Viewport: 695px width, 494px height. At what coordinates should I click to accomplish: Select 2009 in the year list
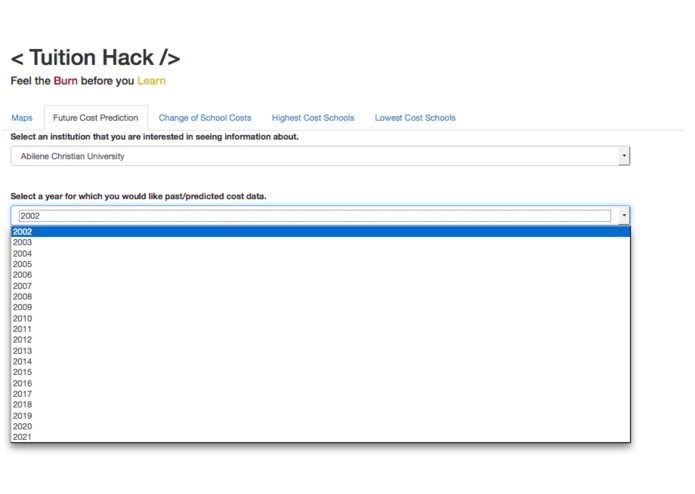[x=320, y=307]
